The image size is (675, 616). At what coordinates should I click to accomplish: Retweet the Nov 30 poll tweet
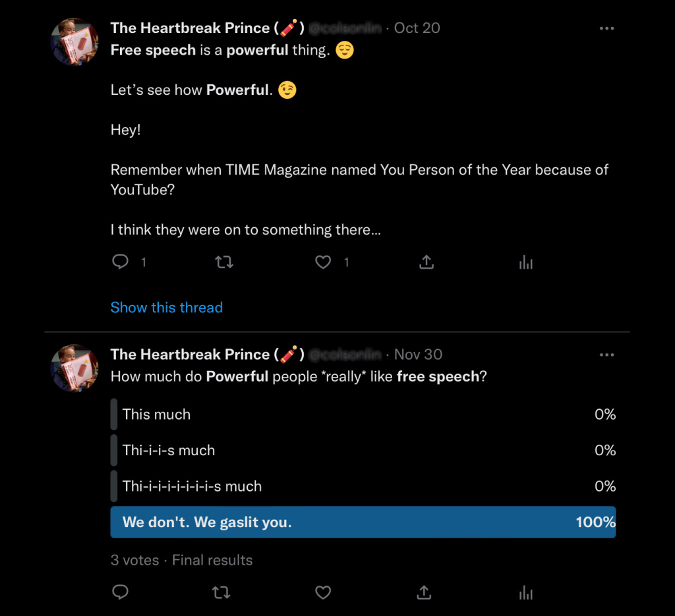point(221,593)
